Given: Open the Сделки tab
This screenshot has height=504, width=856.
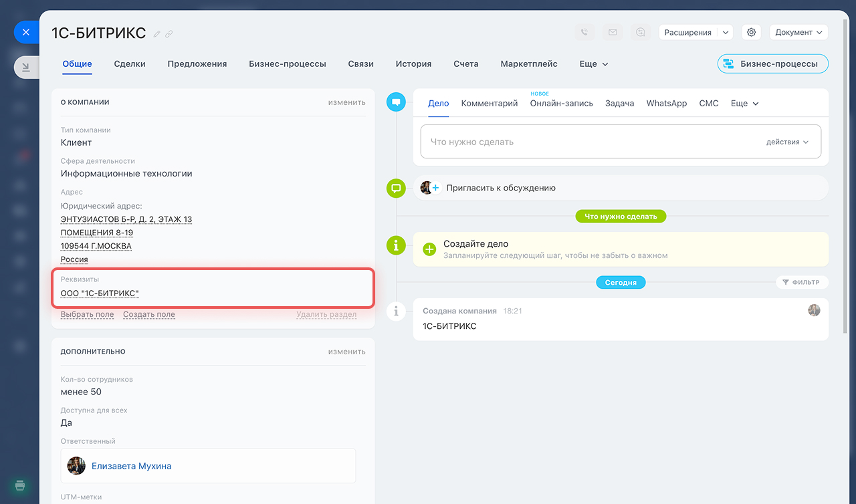Looking at the screenshot, I should tap(130, 64).
